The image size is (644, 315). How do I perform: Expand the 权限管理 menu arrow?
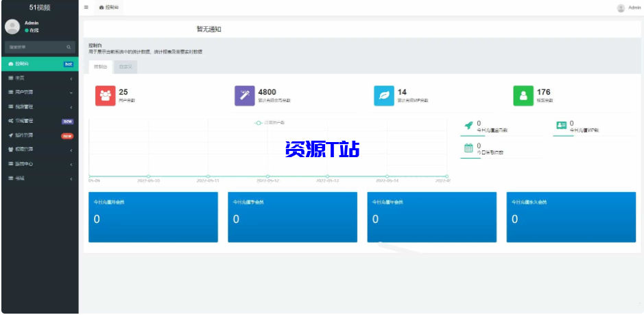pyautogui.click(x=71, y=150)
